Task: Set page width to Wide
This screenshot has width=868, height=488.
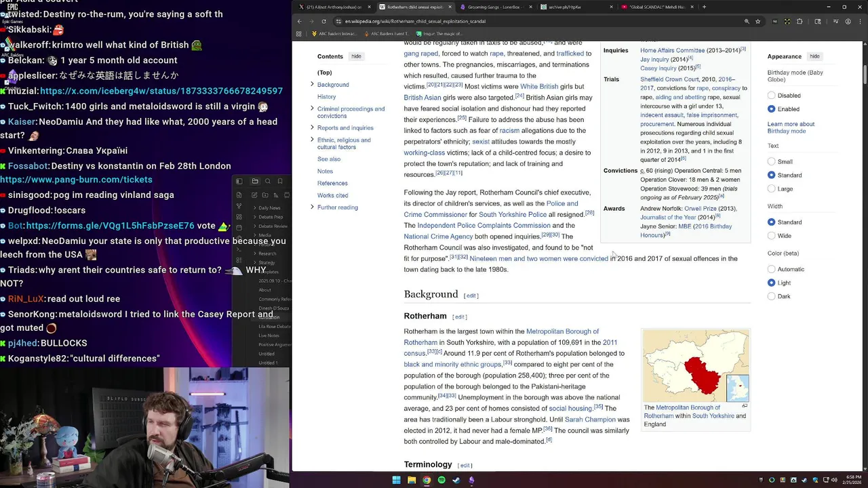Action: [771, 236]
